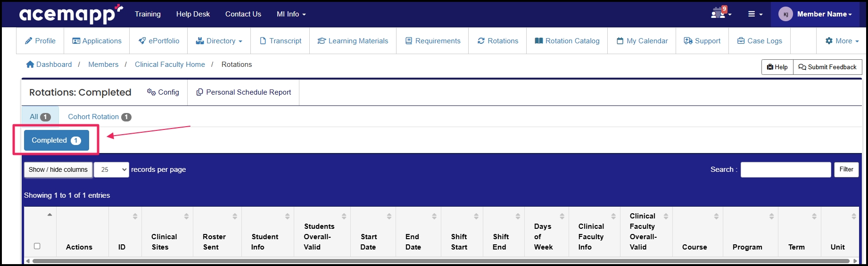Click the Members breadcrumb link
The image size is (868, 266).
pyautogui.click(x=103, y=64)
